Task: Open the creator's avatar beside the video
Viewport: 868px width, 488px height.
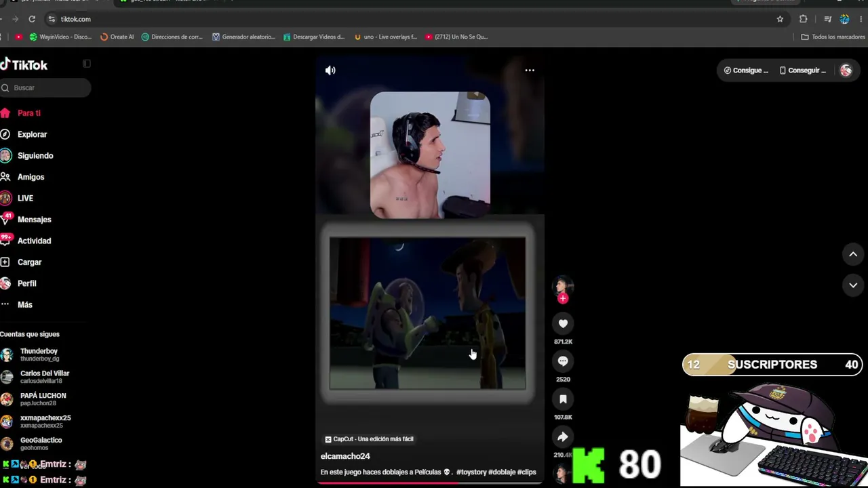Action: [x=562, y=285]
